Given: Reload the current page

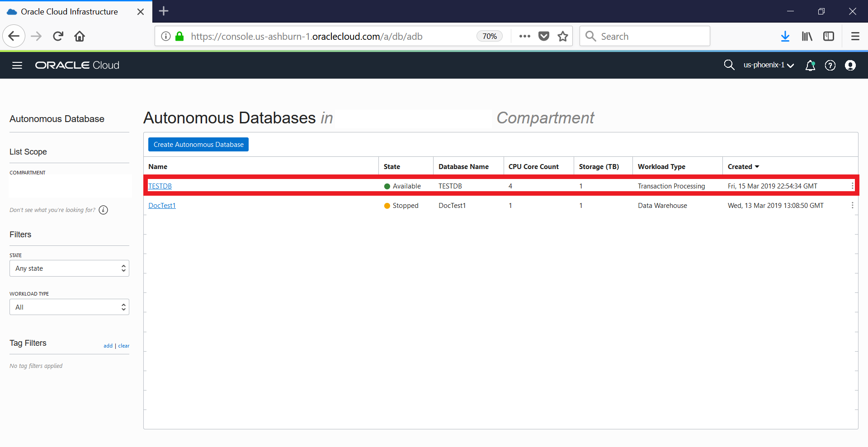Looking at the screenshot, I should click(x=58, y=36).
